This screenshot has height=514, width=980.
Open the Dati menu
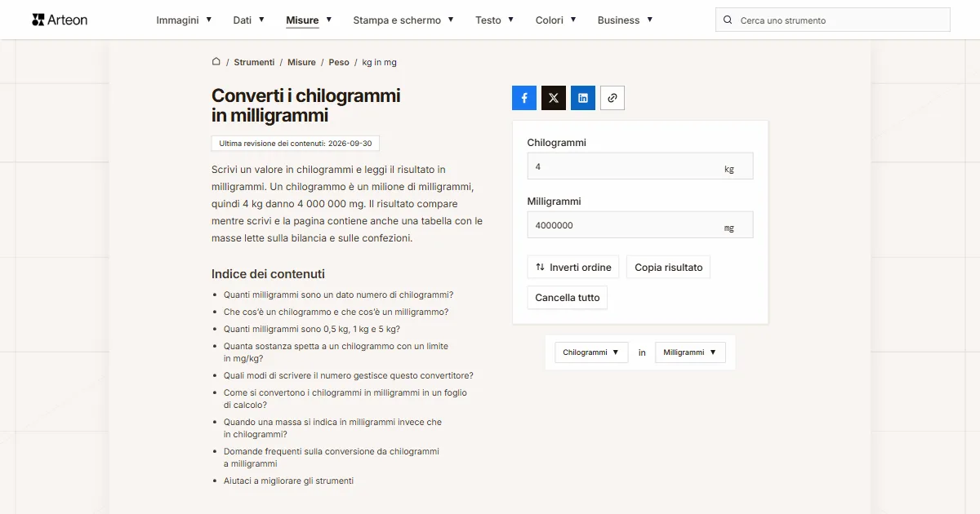tap(249, 20)
